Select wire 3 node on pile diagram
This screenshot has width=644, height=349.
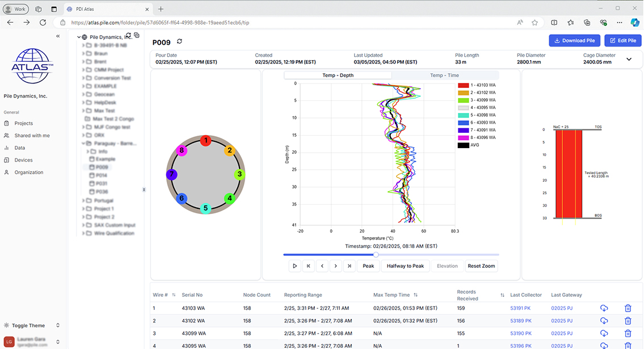(x=239, y=174)
